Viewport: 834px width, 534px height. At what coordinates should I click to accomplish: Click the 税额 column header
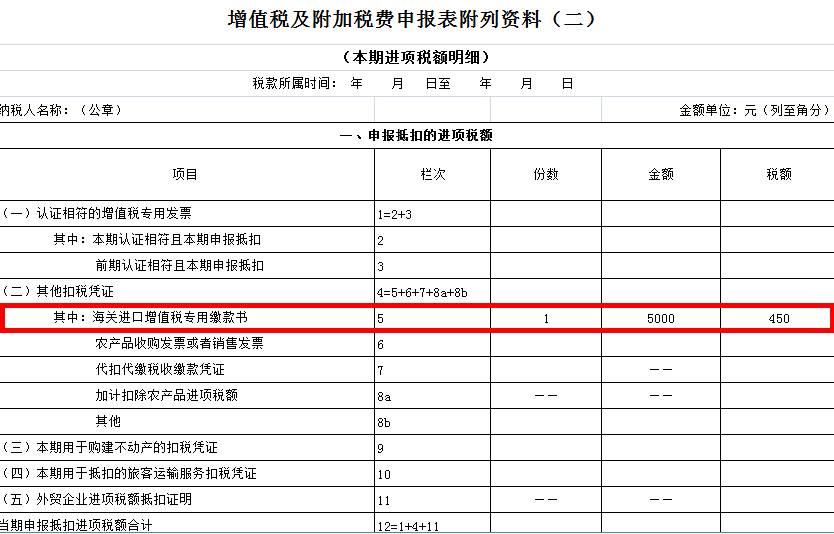(x=779, y=174)
